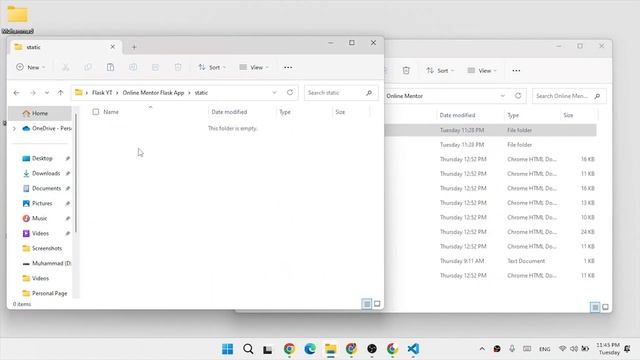This screenshot has width=640, height=360.
Task: Open the folder on the desktop
Action: point(18,18)
